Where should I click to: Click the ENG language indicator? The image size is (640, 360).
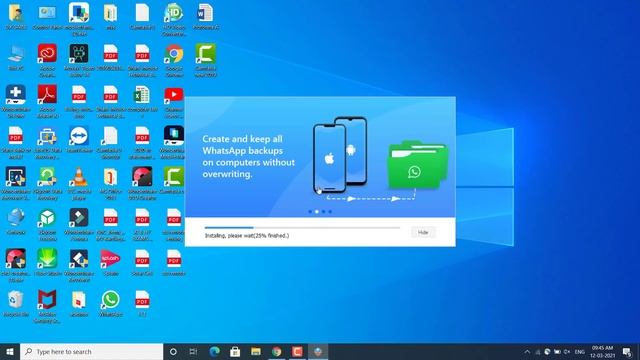click(x=580, y=351)
